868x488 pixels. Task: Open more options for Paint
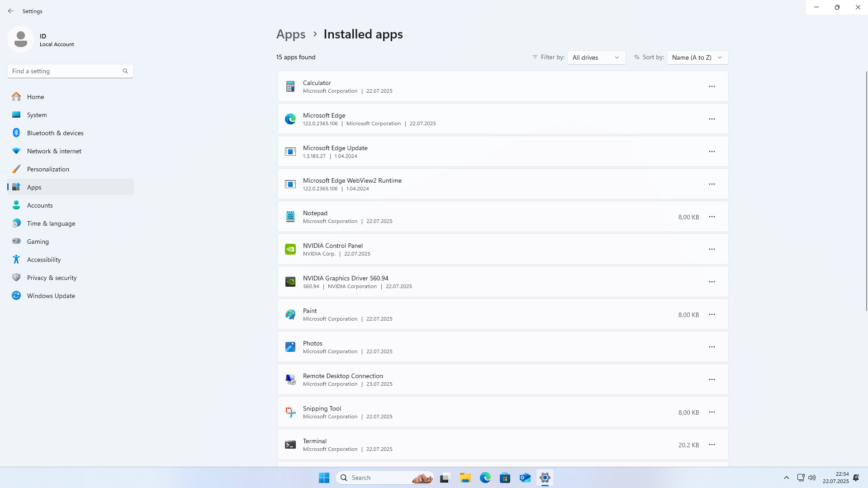(712, 314)
